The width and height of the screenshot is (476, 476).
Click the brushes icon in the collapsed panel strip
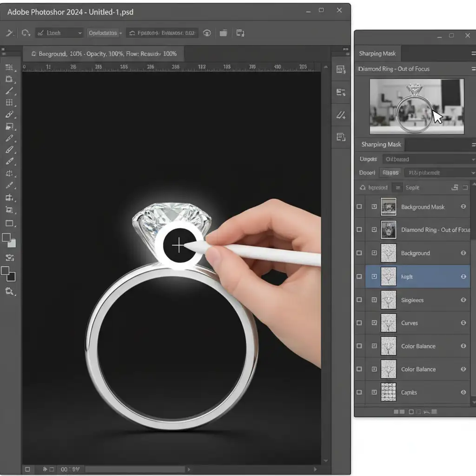click(341, 114)
